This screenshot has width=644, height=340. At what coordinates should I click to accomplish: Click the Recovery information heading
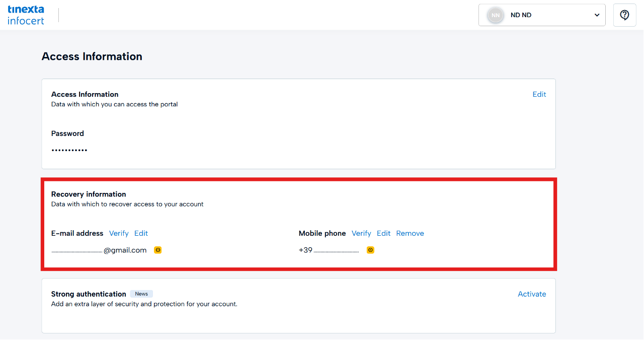pyautogui.click(x=89, y=194)
